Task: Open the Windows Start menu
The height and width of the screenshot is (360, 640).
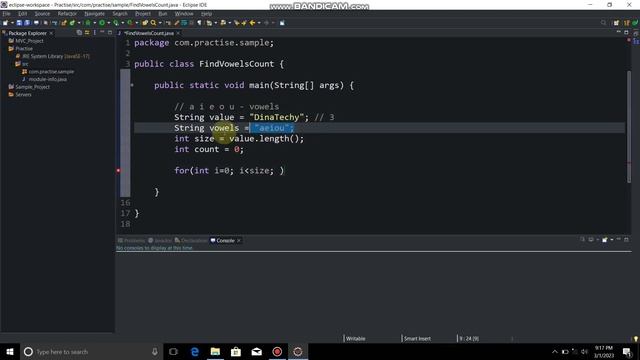Action: (x=10, y=352)
